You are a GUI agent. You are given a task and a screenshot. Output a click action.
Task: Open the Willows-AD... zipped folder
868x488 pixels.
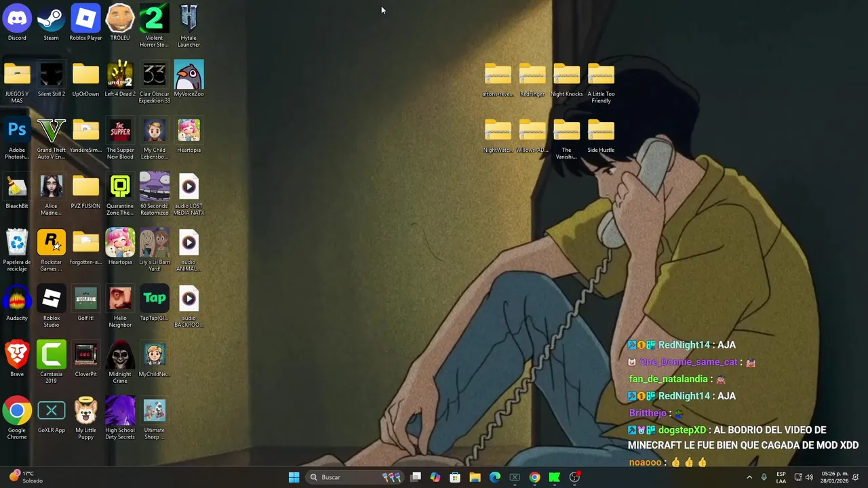click(x=532, y=136)
